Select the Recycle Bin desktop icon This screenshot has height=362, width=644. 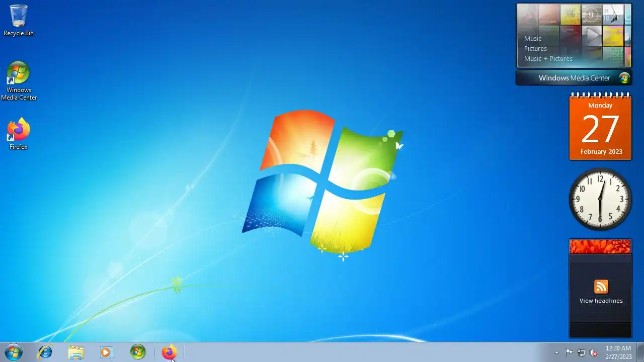pos(19,21)
